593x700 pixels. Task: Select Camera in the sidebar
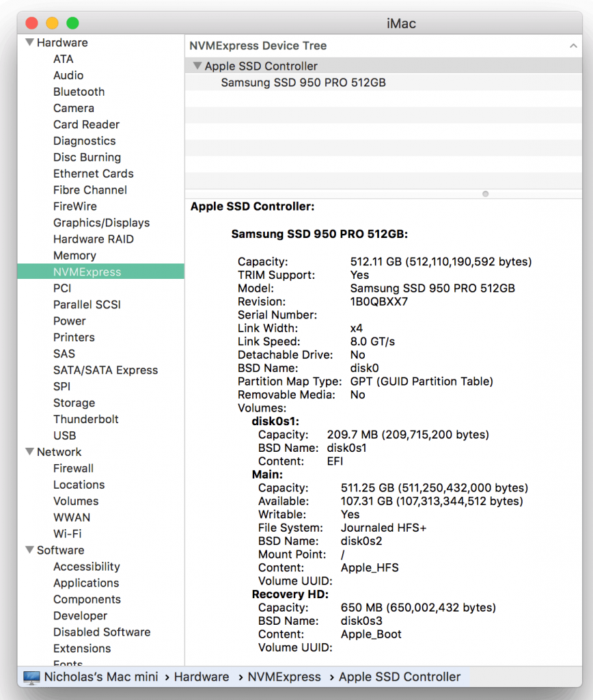tap(74, 108)
